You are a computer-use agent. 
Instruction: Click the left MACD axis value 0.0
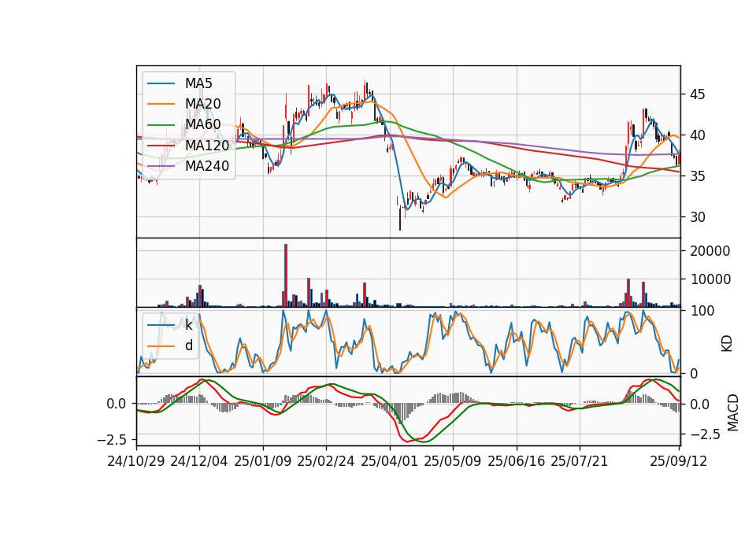coord(117,404)
